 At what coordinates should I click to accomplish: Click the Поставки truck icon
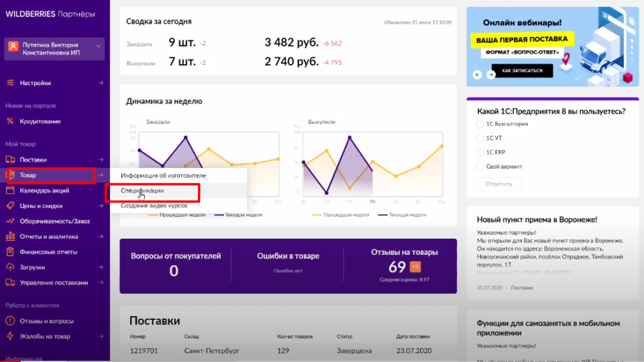coord(10,160)
